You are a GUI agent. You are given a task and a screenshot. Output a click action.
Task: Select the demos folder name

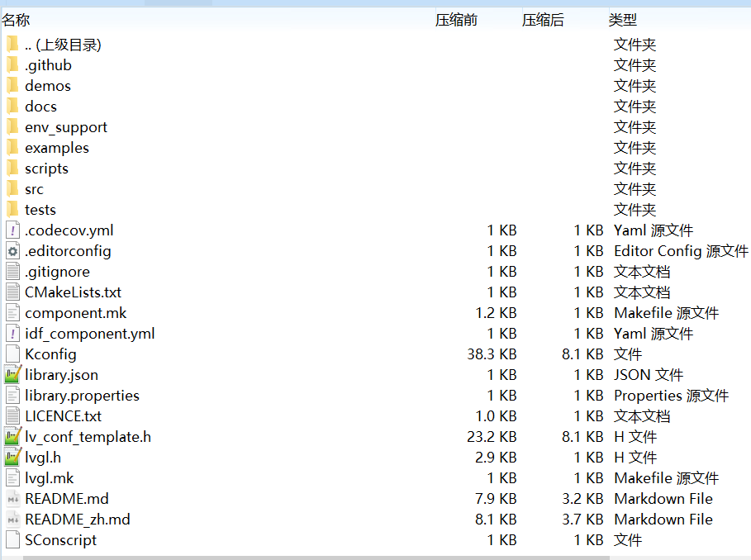tap(48, 86)
